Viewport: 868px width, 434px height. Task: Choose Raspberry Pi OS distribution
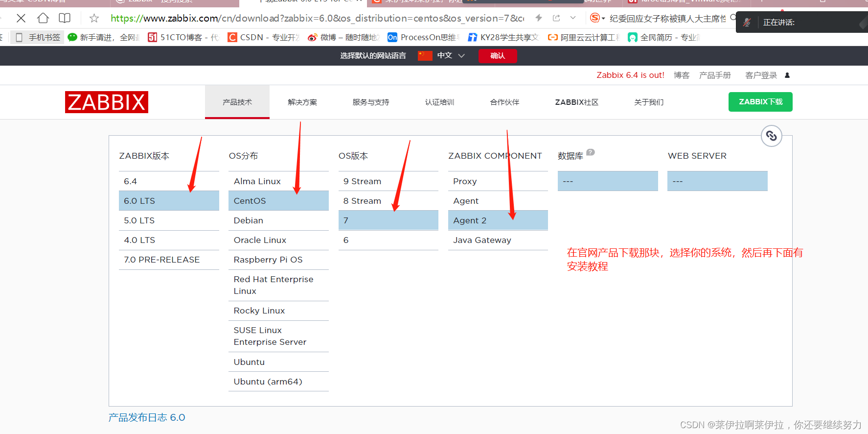click(278, 260)
